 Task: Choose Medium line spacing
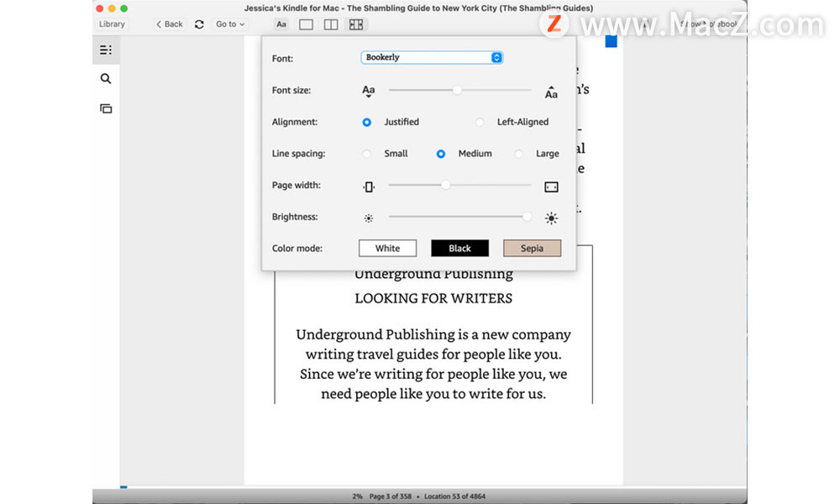pyautogui.click(x=440, y=154)
